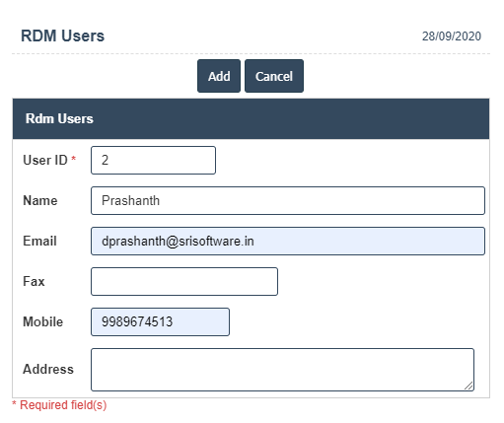
Task: Focus the User ID input field
Action: pyautogui.click(x=153, y=160)
